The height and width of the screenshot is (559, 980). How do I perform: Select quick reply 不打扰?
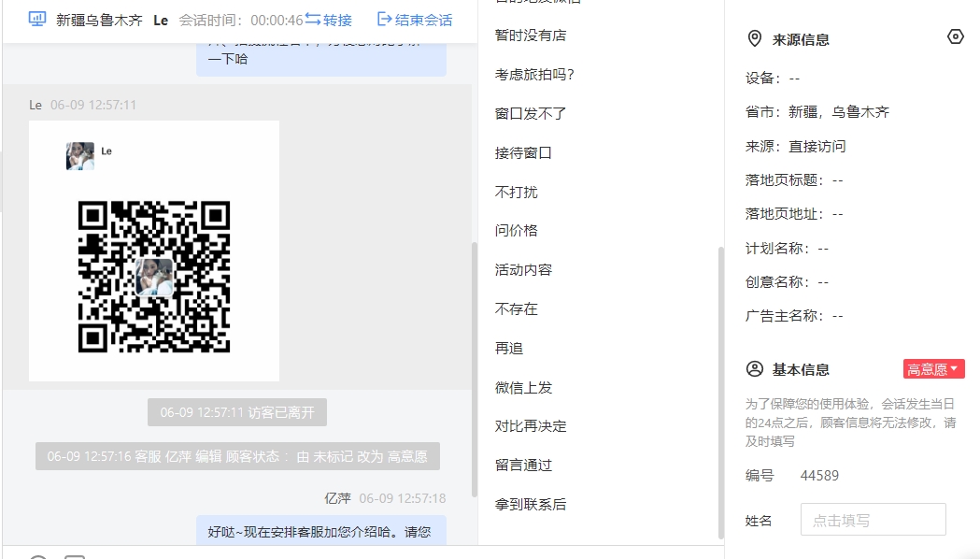pos(517,192)
